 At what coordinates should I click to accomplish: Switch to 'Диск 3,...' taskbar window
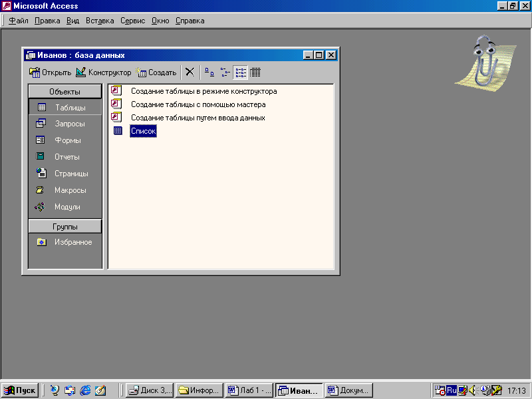coord(150,390)
